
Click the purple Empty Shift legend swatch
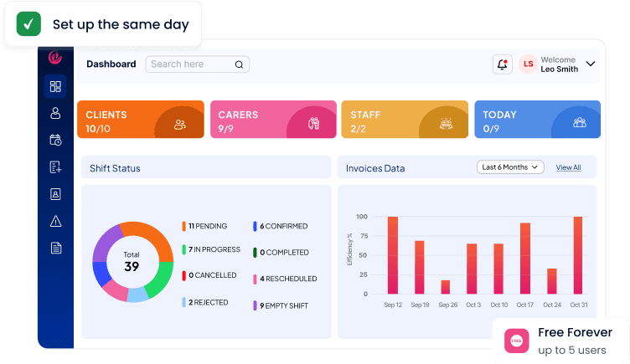tap(255, 305)
